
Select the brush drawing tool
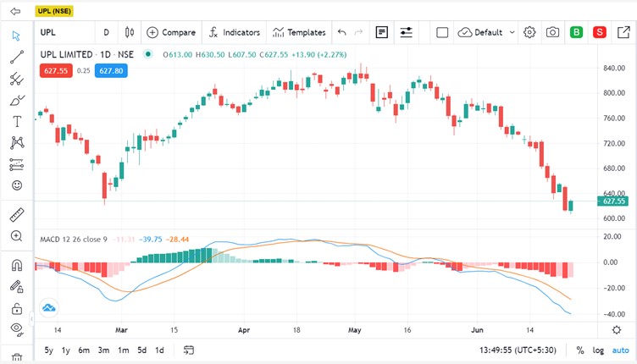(x=17, y=100)
